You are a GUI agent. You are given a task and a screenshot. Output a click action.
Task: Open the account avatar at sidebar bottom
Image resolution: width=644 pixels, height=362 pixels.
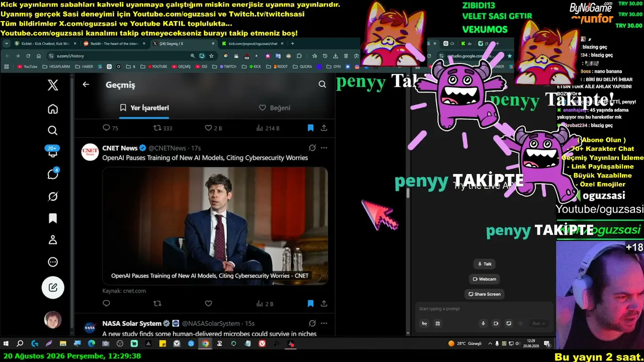[53, 320]
